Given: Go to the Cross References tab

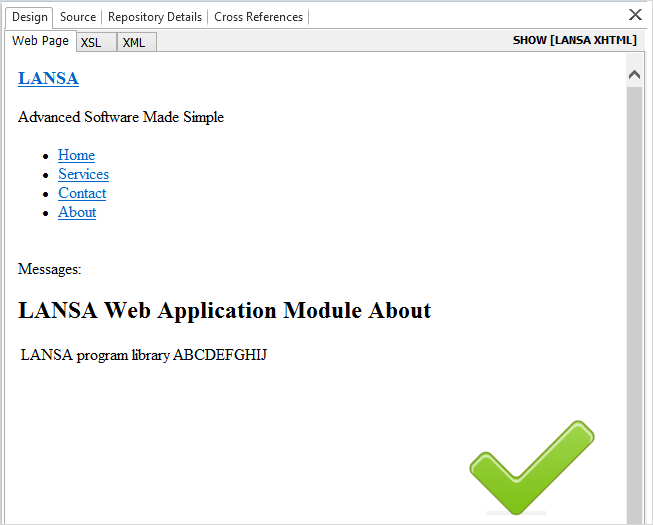Looking at the screenshot, I should tap(258, 17).
